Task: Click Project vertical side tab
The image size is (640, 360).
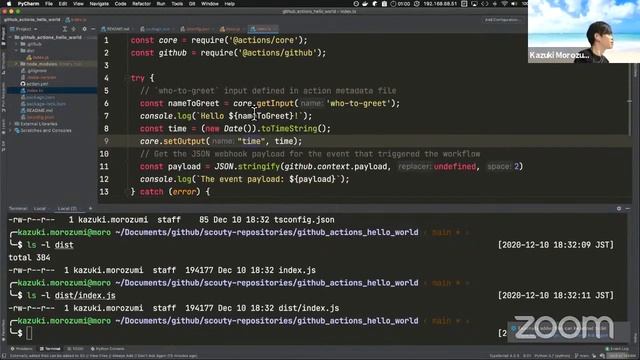Action: 3,37
